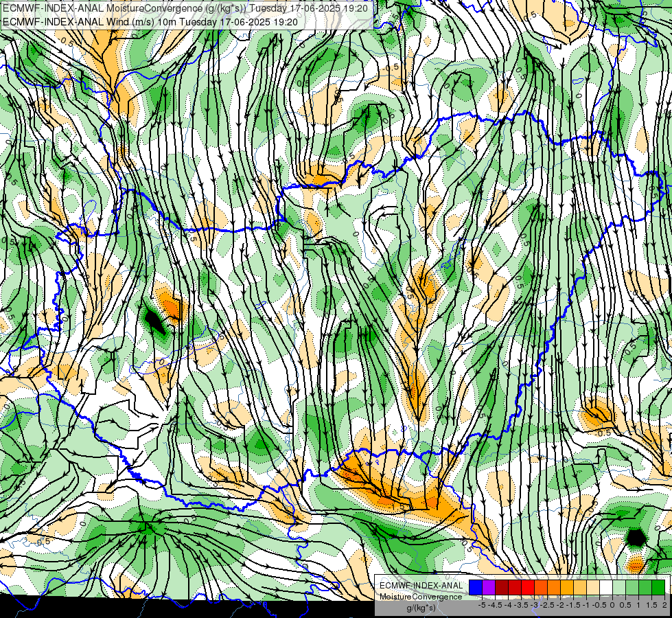The width and height of the screenshot is (672, 618).
Task: Pick the red-orange swatch between -3 and -2.5
Action: pos(541,588)
